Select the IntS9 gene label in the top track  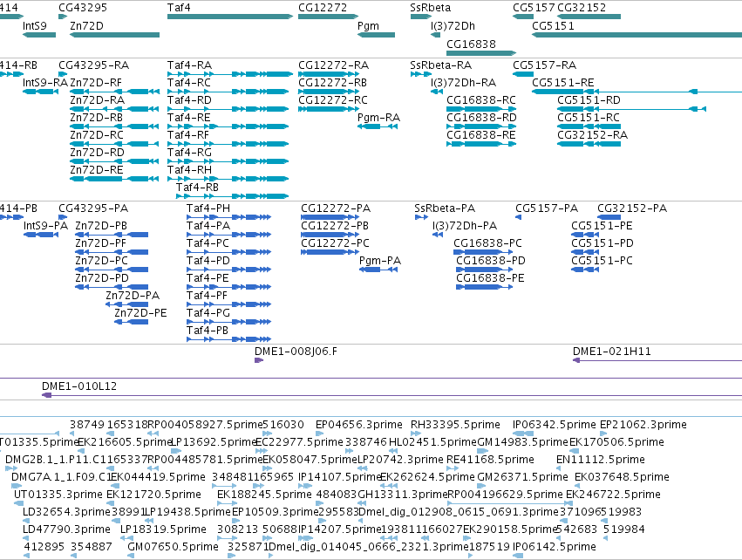coord(35,26)
